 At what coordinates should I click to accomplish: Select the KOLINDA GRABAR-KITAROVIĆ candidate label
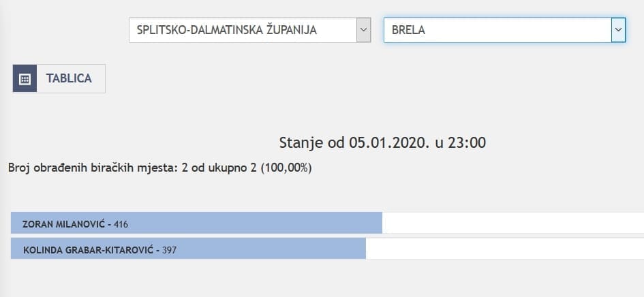pos(89,250)
